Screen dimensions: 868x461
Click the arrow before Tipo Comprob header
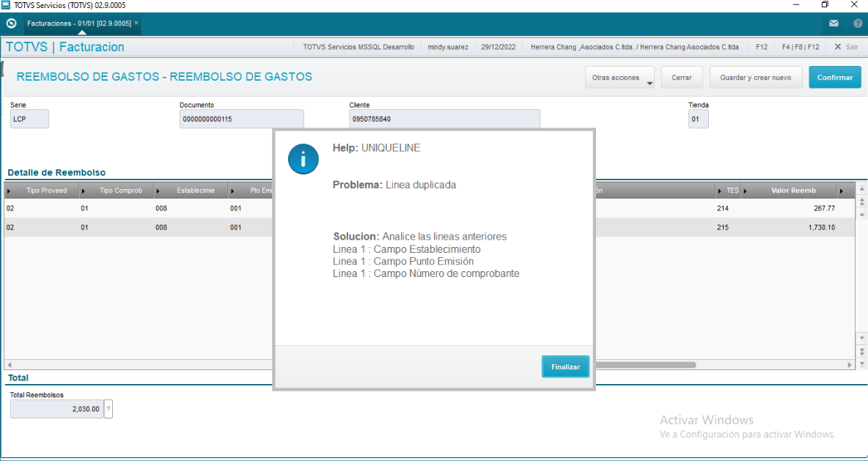point(84,191)
